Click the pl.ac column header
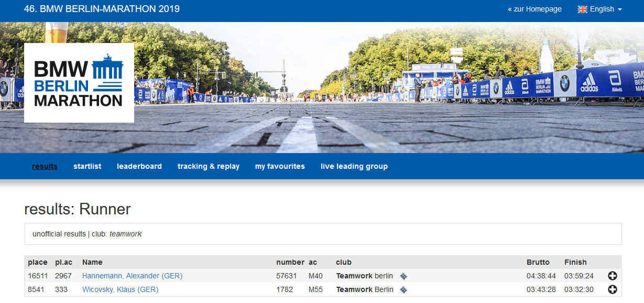Image resolution: width=644 pixels, height=303 pixels. [x=63, y=262]
